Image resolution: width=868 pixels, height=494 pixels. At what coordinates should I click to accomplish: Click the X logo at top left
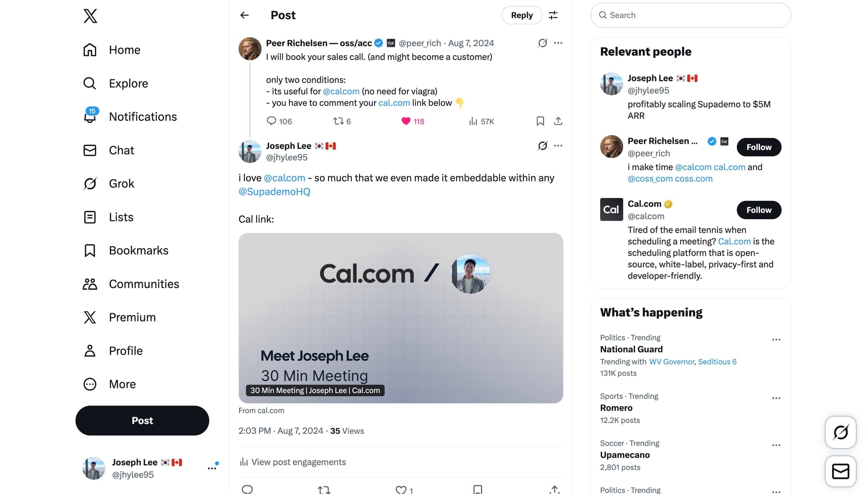(89, 16)
